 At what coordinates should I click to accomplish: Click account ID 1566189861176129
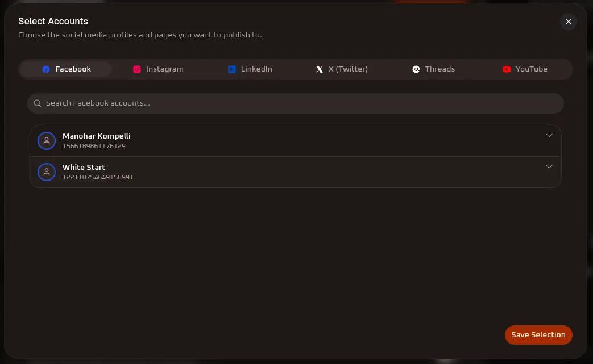pyautogui.click(x=94, y=146)
